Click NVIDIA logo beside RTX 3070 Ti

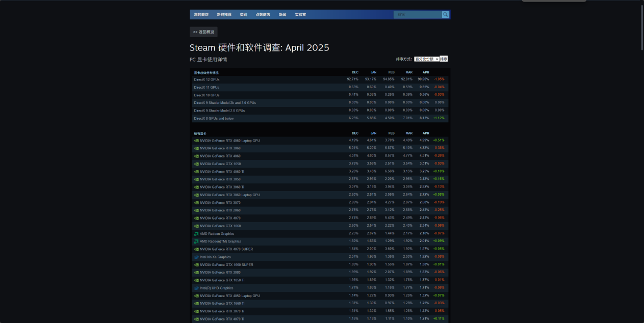click(196, 311)
